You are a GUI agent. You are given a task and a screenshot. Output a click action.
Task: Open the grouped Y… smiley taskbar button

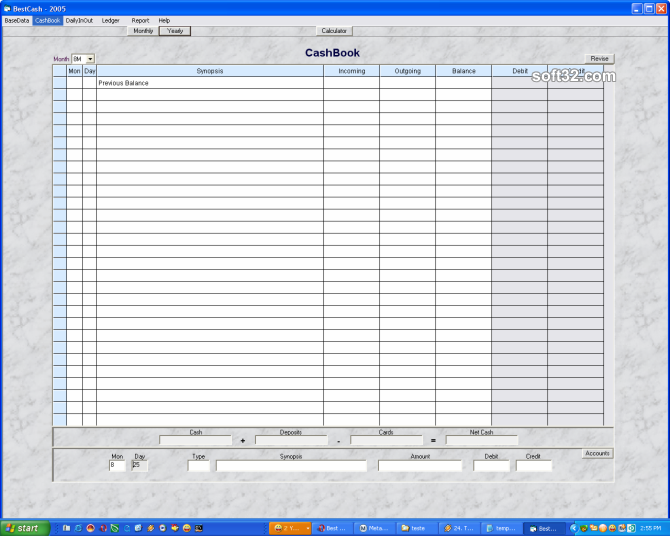click(x=290, y=528)
